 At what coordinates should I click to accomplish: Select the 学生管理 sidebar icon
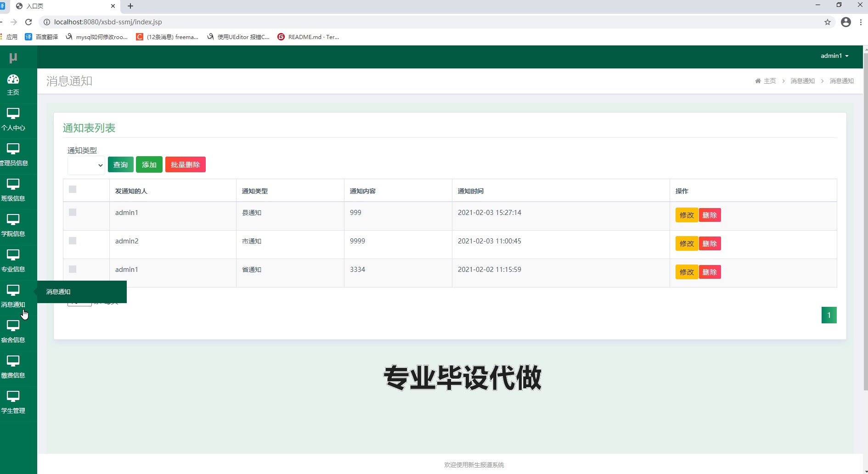tap(12, 402)
